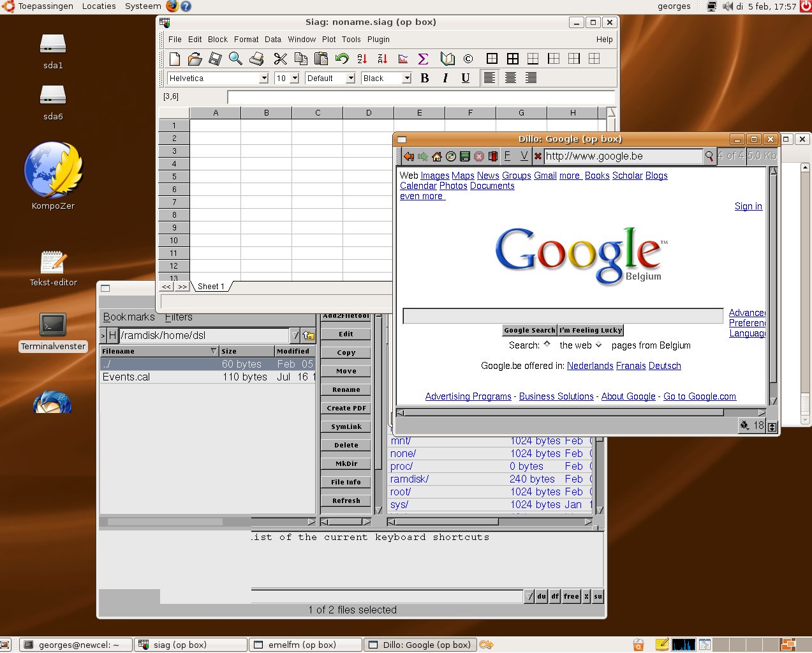Click the Sum sigma icon in Siag

(423, 59)
